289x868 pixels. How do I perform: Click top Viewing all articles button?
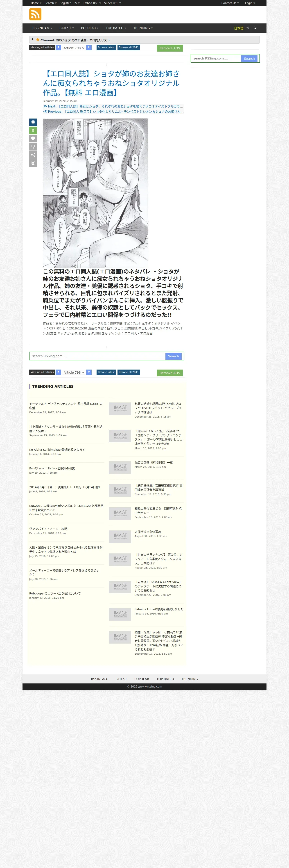pos(42,48)
